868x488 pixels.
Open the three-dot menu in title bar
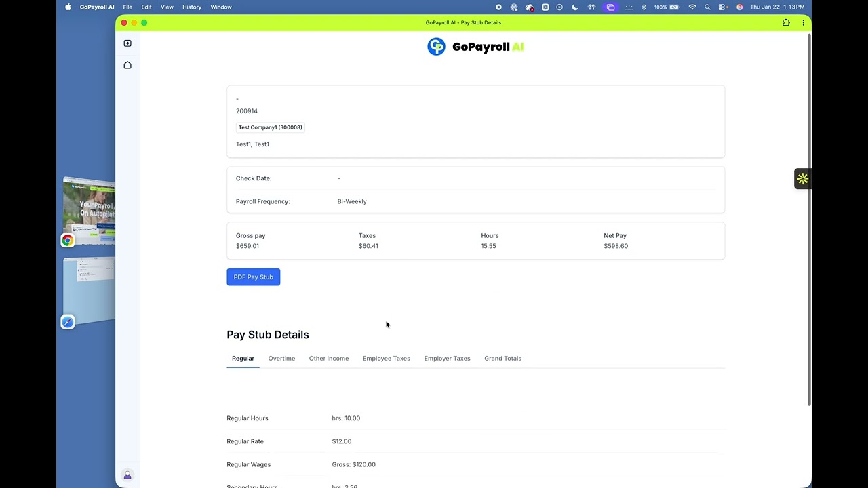pyautogui.click(x=803, y=22)
